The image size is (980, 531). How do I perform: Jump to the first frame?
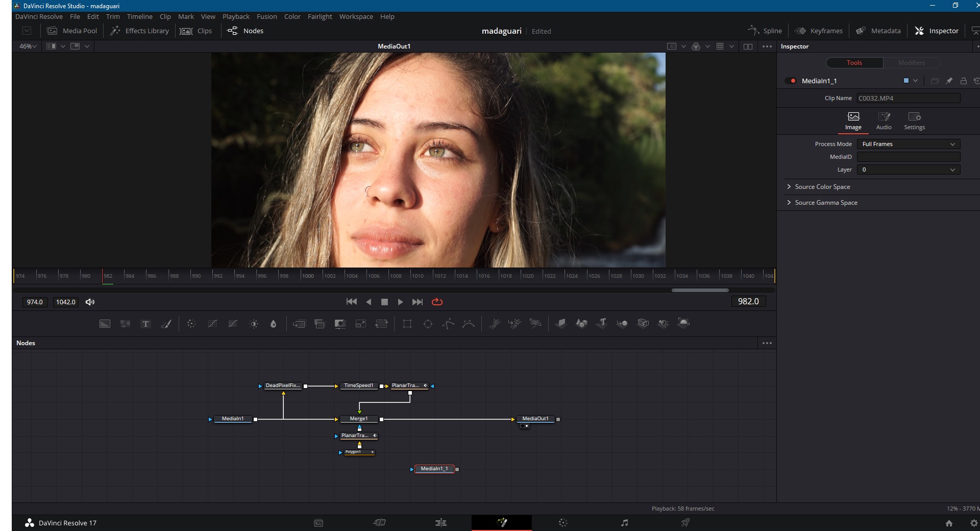(352, 302)
